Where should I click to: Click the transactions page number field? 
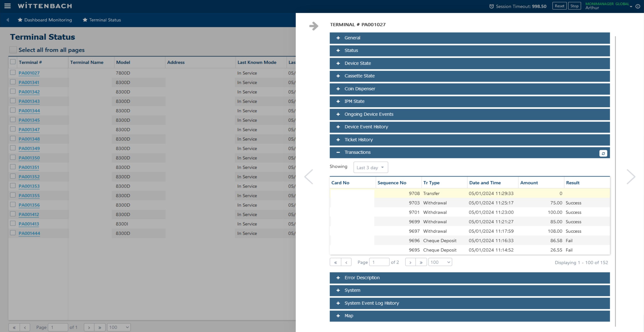(x=379, y=262)
